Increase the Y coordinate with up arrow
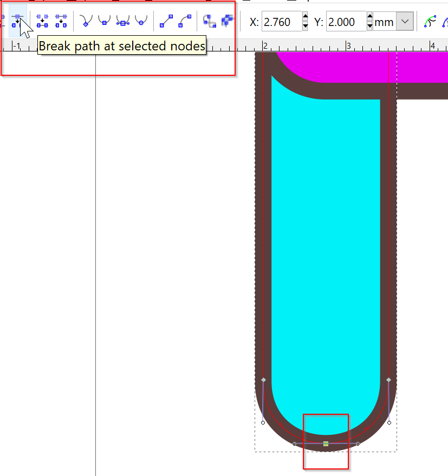Image resolution: width=448 pixels, height=476 pixels. [369, 17]
